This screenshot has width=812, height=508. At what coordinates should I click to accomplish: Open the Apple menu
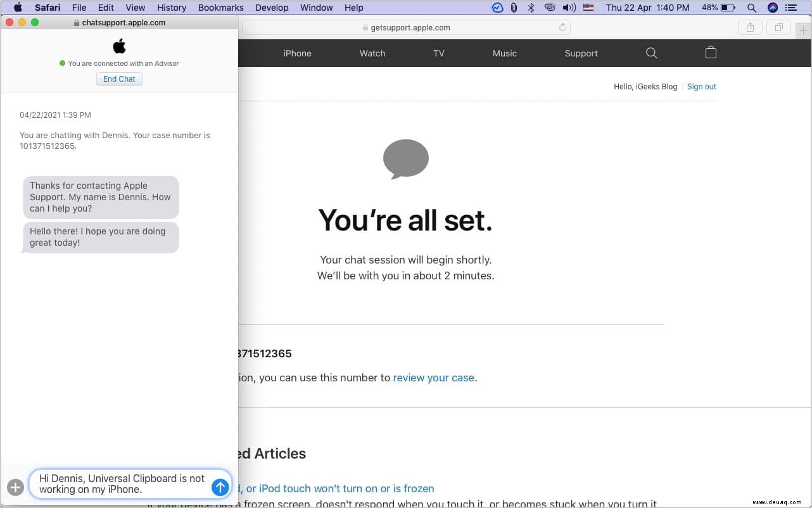pyautogui.click(x=18, y=8)
